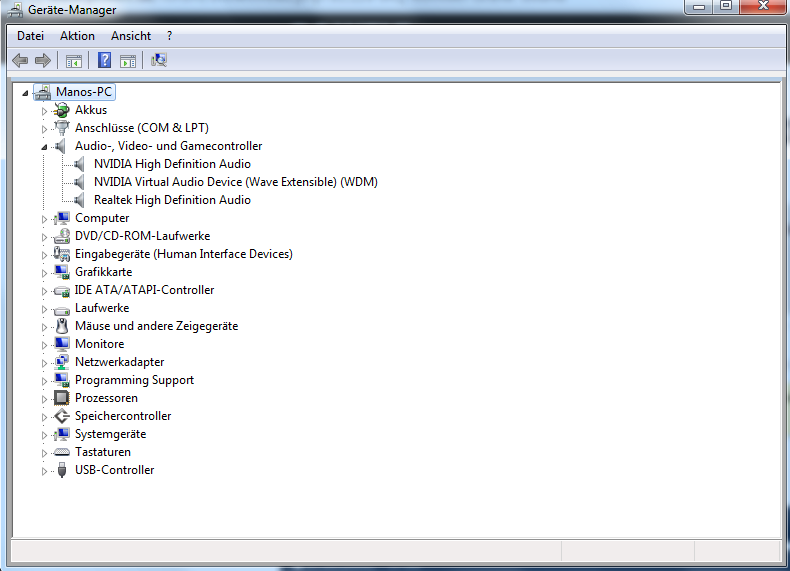Click the IDE ATA/ATAPI-Controller icon
The width and height of the screenshot is (790, 571).
point(61,291)
